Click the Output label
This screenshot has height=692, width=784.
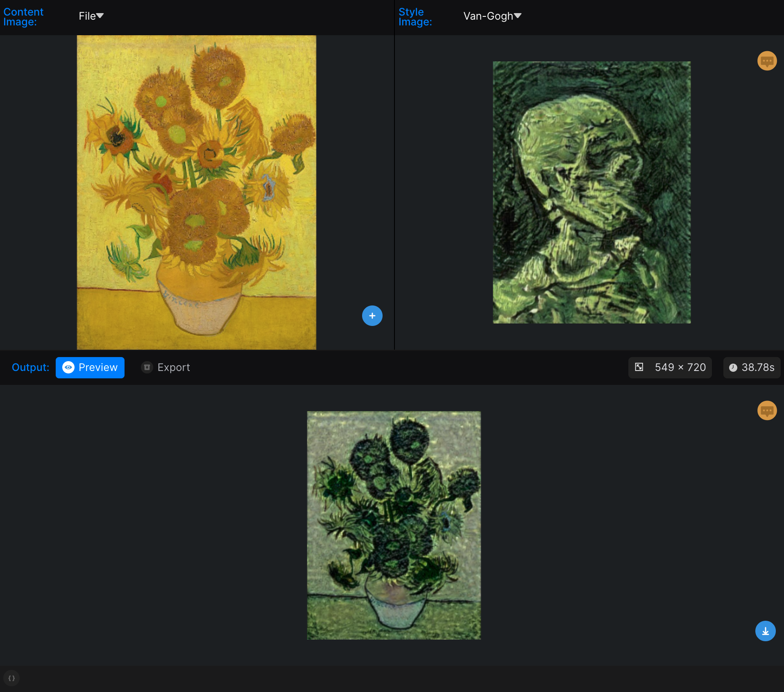coord(30,367)
